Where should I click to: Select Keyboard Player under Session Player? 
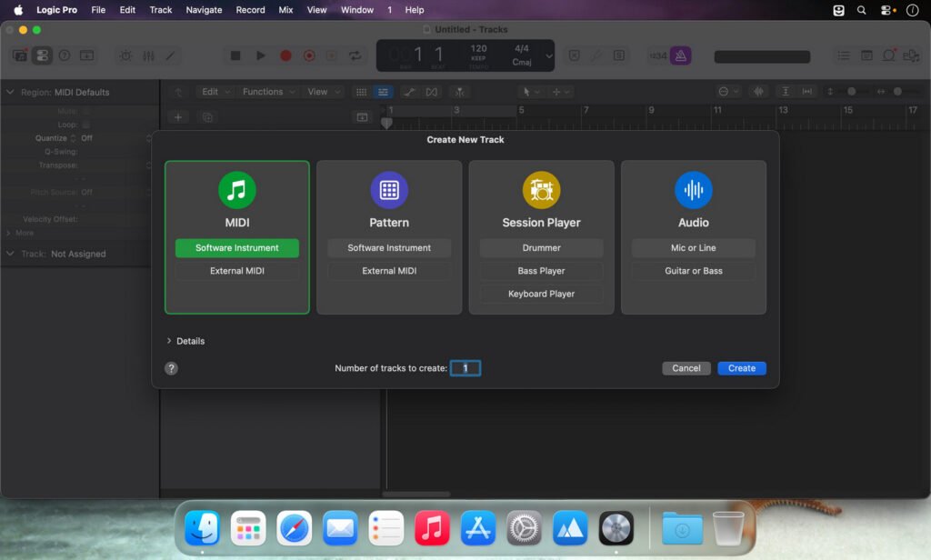coord(541,294)
